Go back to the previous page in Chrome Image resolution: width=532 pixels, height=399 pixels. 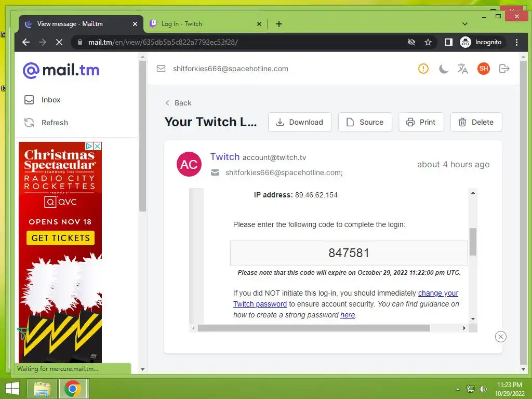(26, 42)
